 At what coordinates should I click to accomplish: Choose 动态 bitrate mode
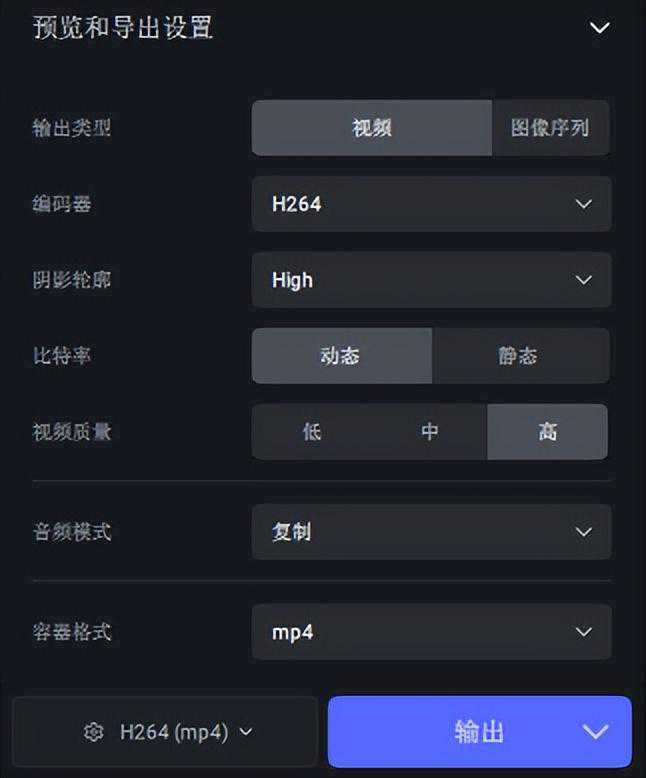click(x=341, y=356)
